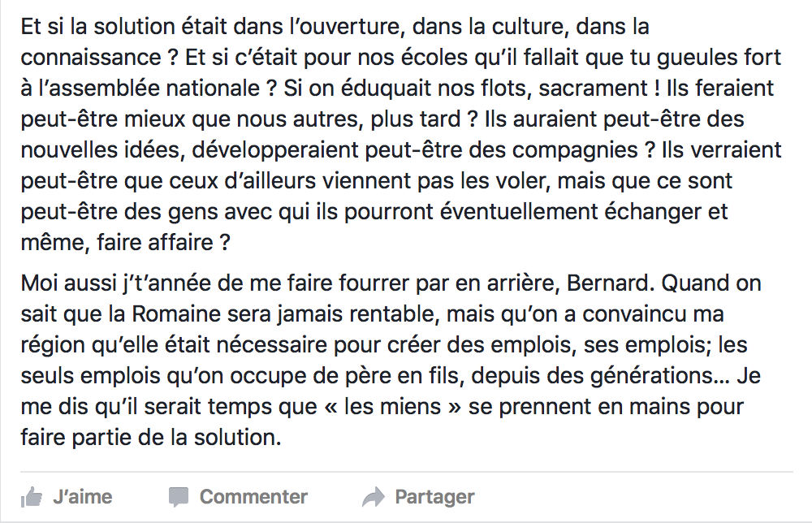Image resolution: width=812 pixels, height=523 pixels.
Task: Click the divider line above action buttons
Action: 407,472
